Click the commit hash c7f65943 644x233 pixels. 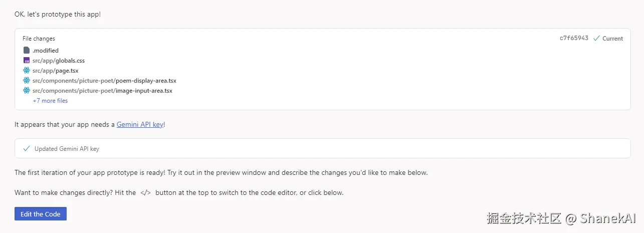(574, 38)
